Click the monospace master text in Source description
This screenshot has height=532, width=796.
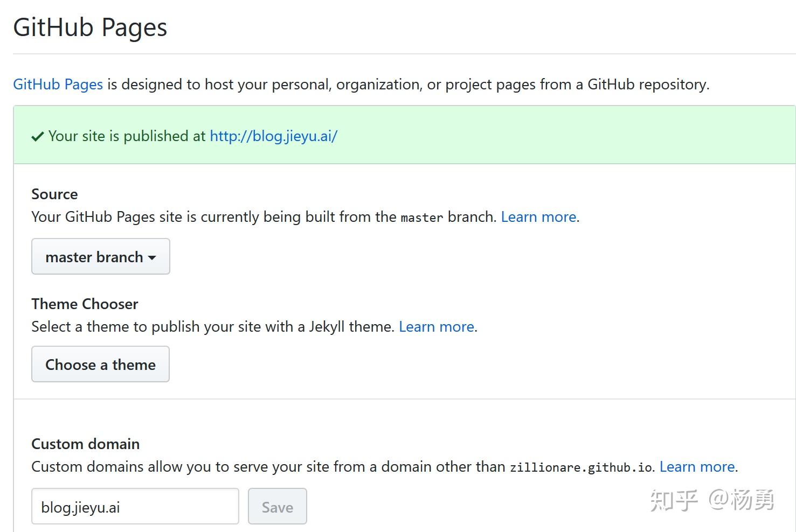(421, 218)
